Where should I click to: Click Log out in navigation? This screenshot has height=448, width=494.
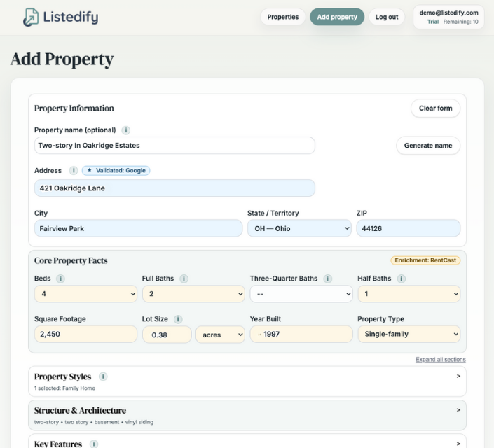(x=387, y=17)
